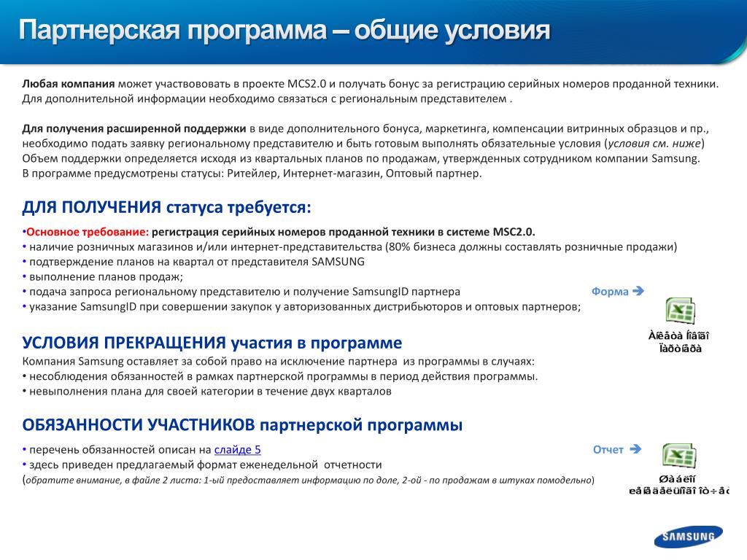Click the garbled caption under the Форма Excel icon
Viewport: 747px width, 560px height.
click(679, 342)
